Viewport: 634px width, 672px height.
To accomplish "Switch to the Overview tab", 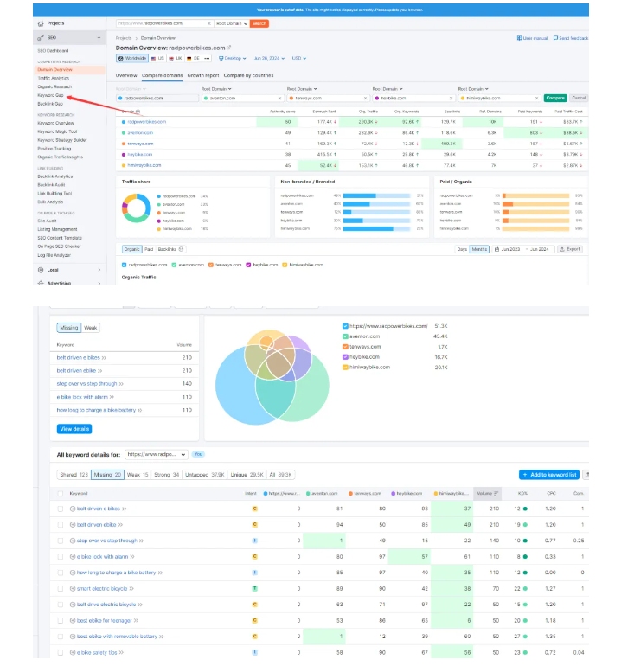I will coord(126,75).
